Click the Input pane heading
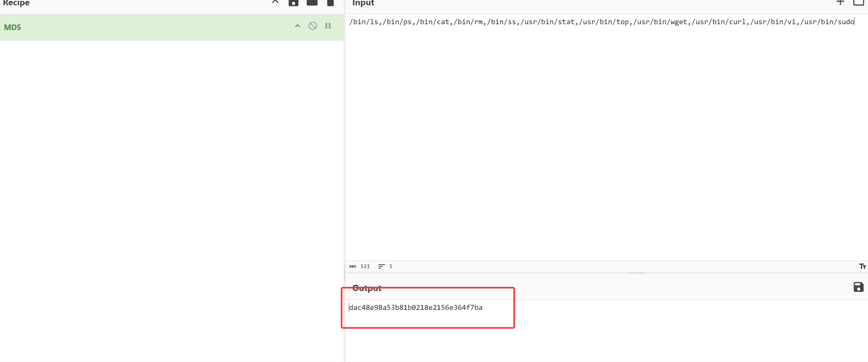This screenshot has height=362, width=868. pos(363,3)
